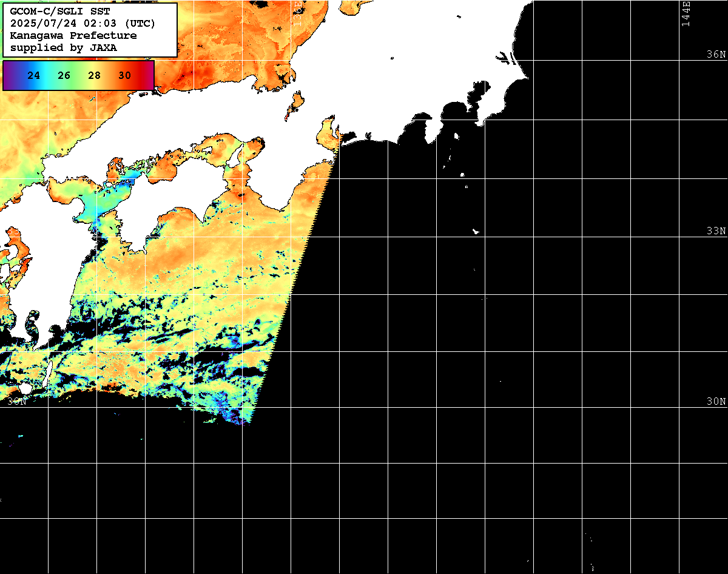Click the 30N latitude label at right edge
This screenshot has height=574, width=728.
coord(716,401)
